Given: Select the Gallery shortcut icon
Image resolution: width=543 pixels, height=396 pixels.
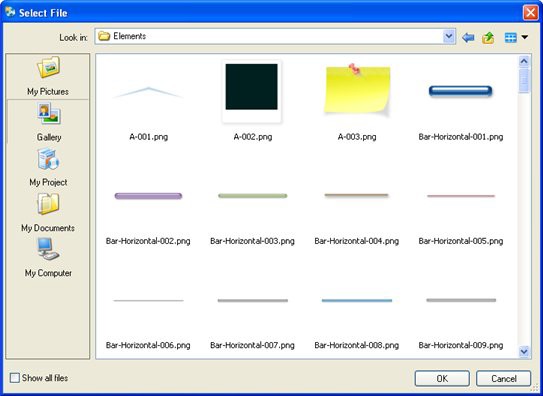Looking at the screenshot, I should 48,114.
